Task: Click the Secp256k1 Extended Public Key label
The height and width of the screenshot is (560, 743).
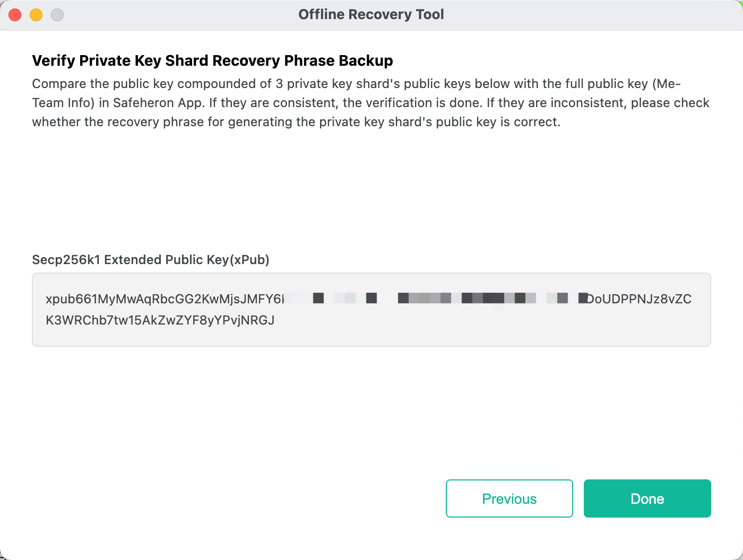Action: 150,259
